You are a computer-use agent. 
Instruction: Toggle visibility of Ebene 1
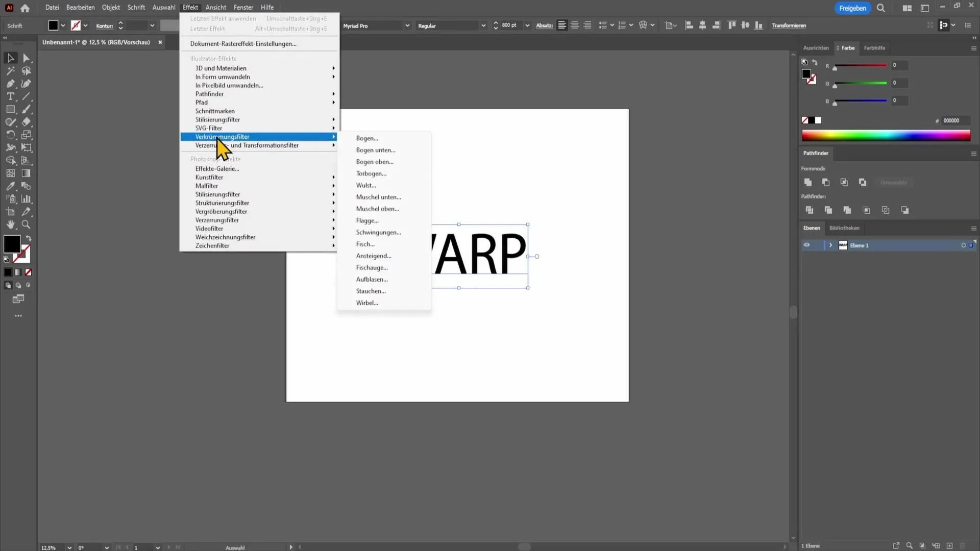(x=806, y=245)
